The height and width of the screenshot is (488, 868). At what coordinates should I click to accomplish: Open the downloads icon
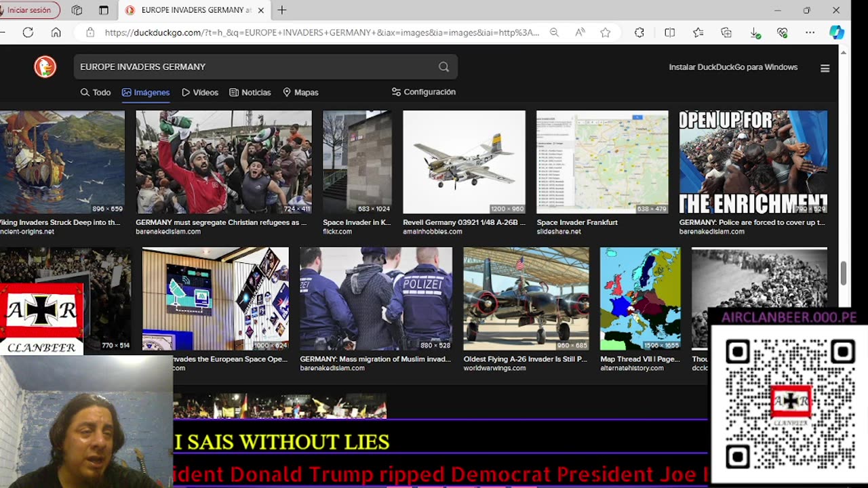tap(755, 33)
